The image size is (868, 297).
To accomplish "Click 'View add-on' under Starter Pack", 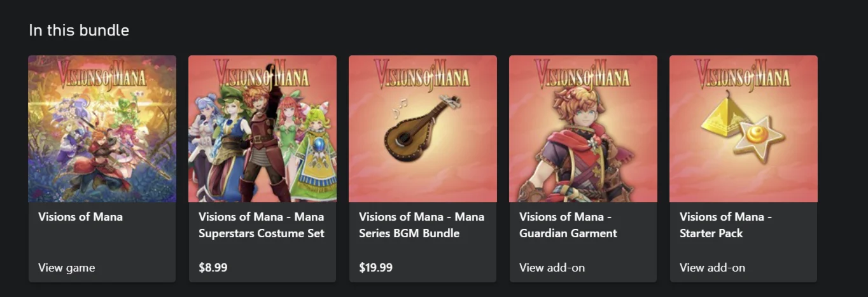I will 712,268.
